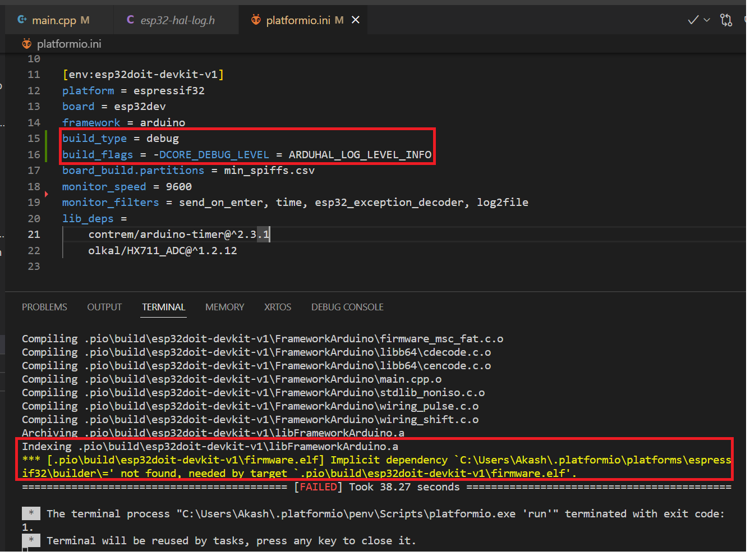
Task: Click the C icon on the esp32-hal-log.h tab
Action: click(130, 19)
